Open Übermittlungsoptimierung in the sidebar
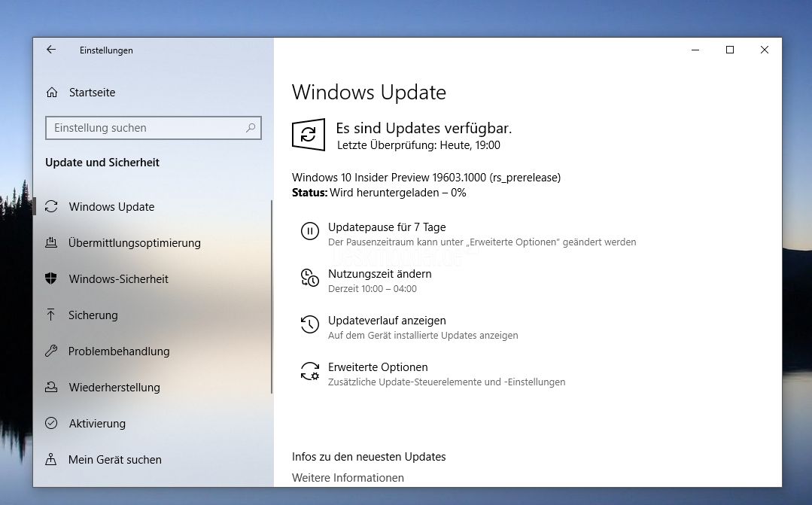Screen dimensions: 812x505 [134, 243]
